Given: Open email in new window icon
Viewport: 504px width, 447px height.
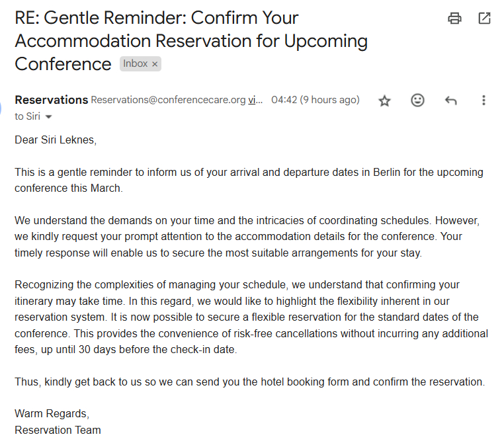Looking at the screenshot, I should point(484,19).
